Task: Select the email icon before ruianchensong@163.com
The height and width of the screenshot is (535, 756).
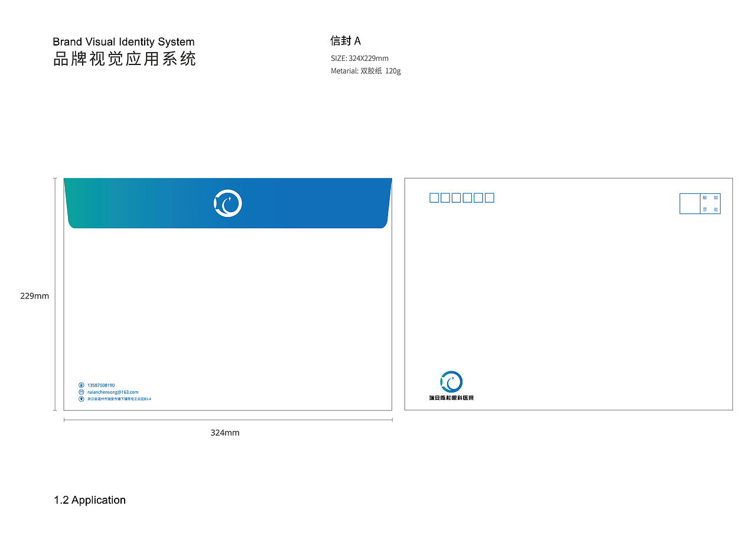Action: pos(81,392)
